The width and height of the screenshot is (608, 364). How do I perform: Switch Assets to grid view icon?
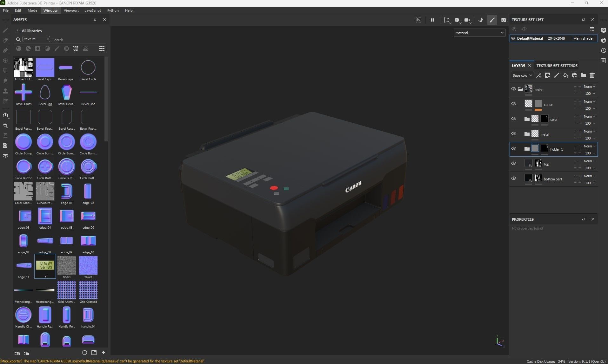coord(102,49)
